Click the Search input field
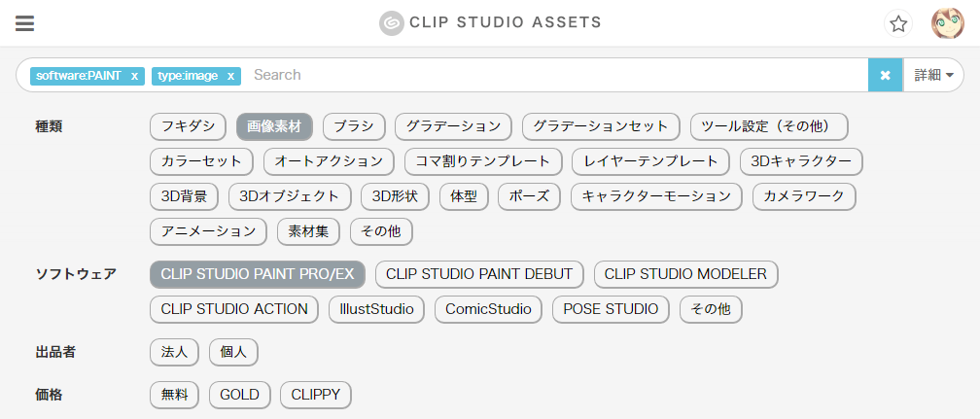The image size is (980, 419). tap(554, 75)
